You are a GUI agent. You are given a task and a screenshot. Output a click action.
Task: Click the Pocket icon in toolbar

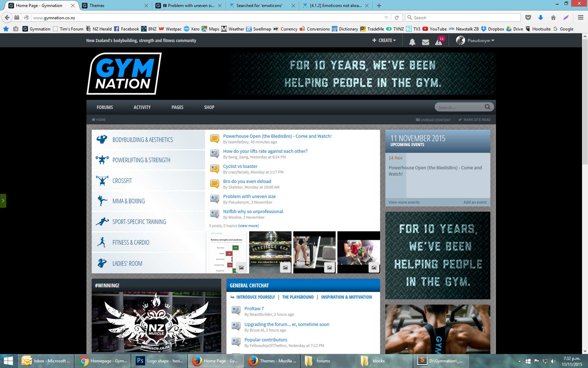pyautogui.click(x=528, y=18)
